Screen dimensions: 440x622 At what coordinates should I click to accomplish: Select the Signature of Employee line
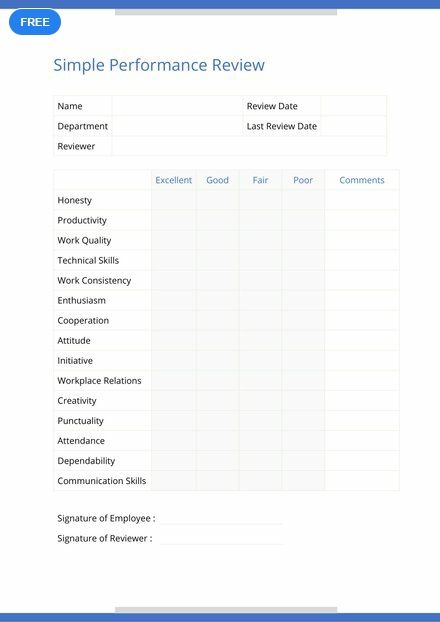221,519
